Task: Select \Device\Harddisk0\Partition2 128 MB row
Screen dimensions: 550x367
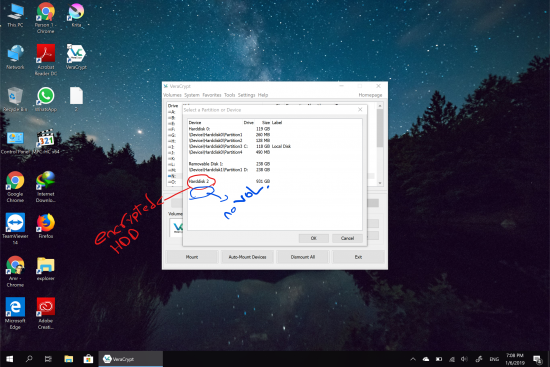Action: 275,140
